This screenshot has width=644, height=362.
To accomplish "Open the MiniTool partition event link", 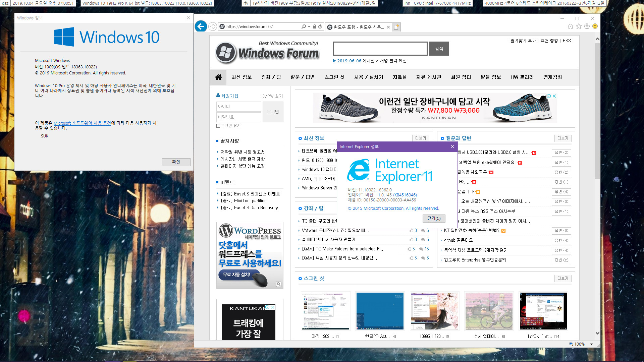I will (244, 200).
